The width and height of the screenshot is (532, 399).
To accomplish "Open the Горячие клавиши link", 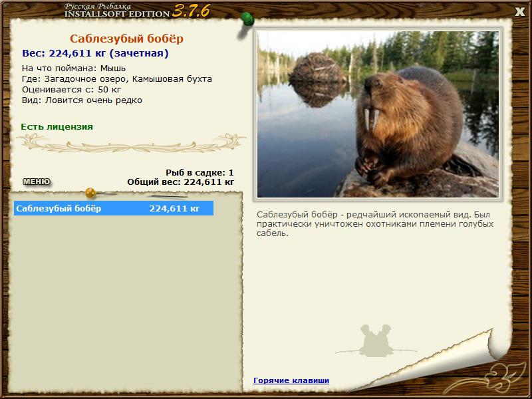I will point(291,380).
